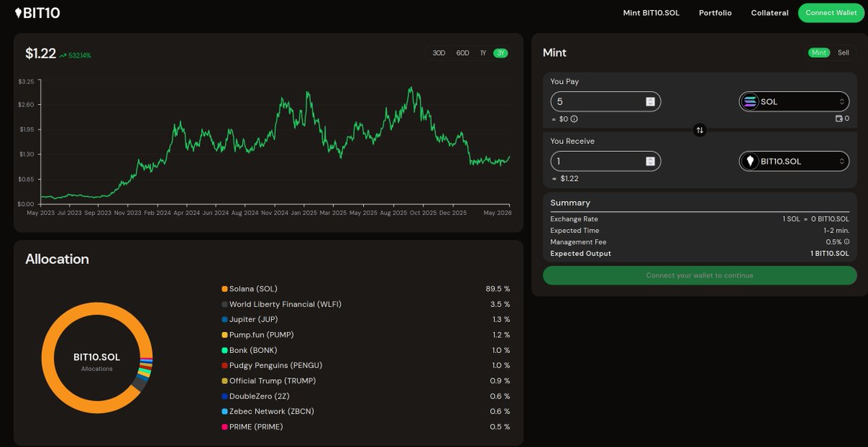This screenshot has width=868, height=447.
Task: Click the Solana token logo icon
Action: coord(750,102)
